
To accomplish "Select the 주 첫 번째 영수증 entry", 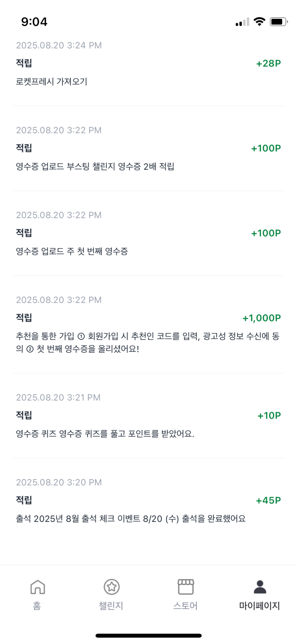I will click(72, 251).
